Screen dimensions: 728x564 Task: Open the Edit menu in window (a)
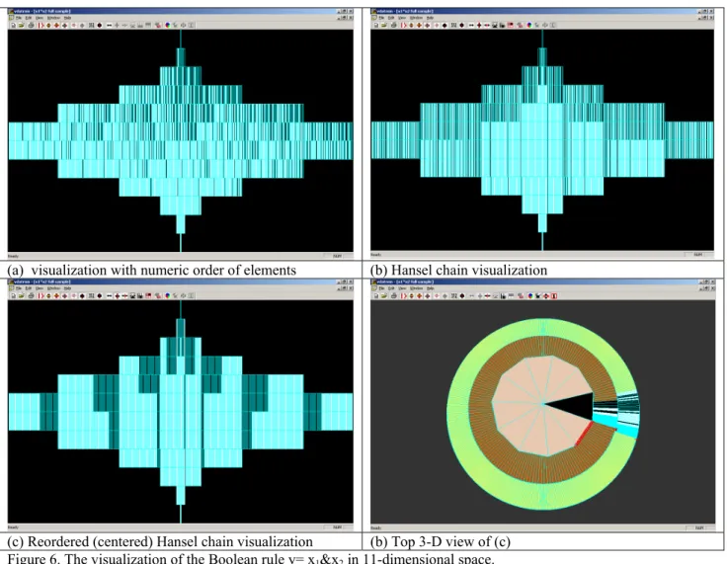coord(29,18)
